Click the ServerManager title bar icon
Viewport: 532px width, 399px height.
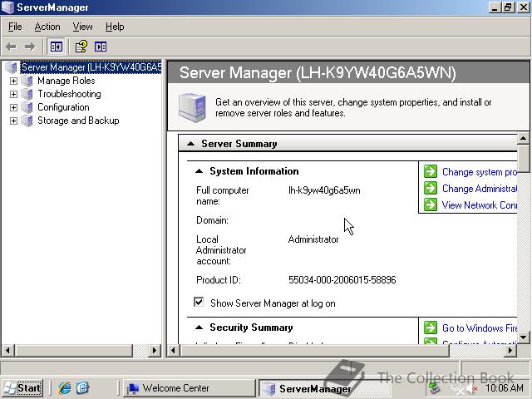[x=7, y=7]
